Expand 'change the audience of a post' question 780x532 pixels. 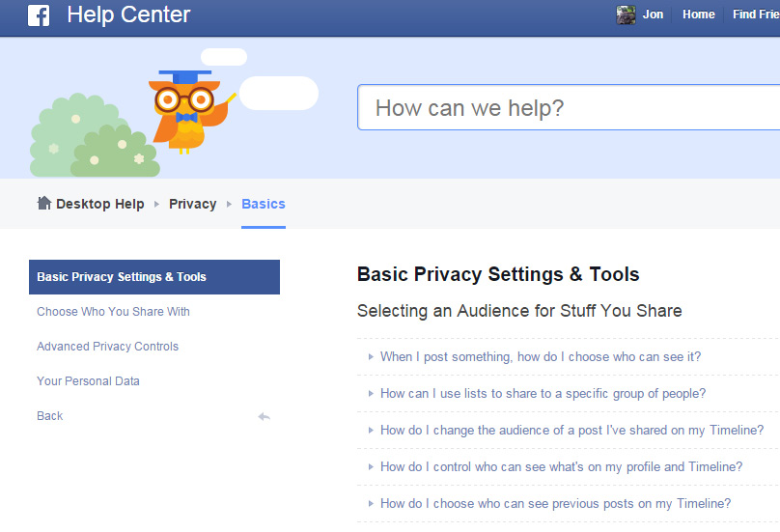[x=371, y=431]
